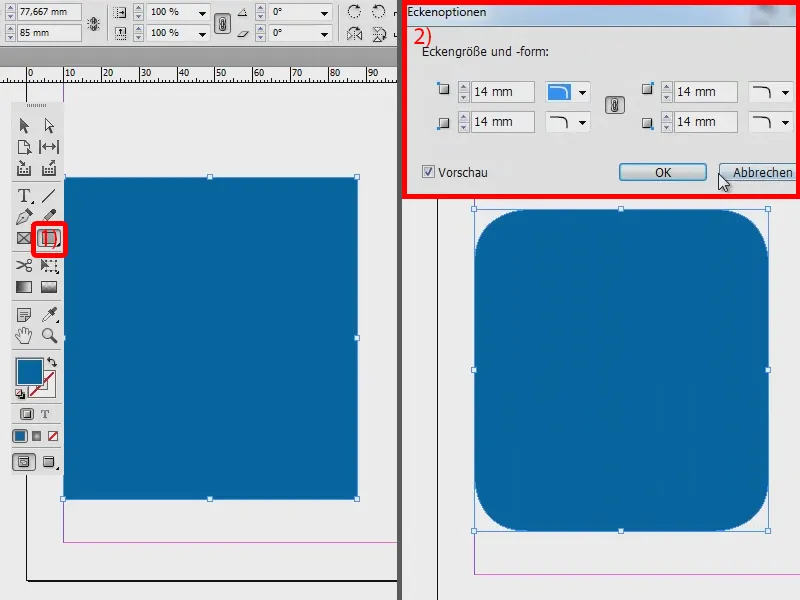Image resolution: width=800 pixels, height=600 pixels.
Task: Open bottom-right corner shape dropdown
Action: [785, 122]
